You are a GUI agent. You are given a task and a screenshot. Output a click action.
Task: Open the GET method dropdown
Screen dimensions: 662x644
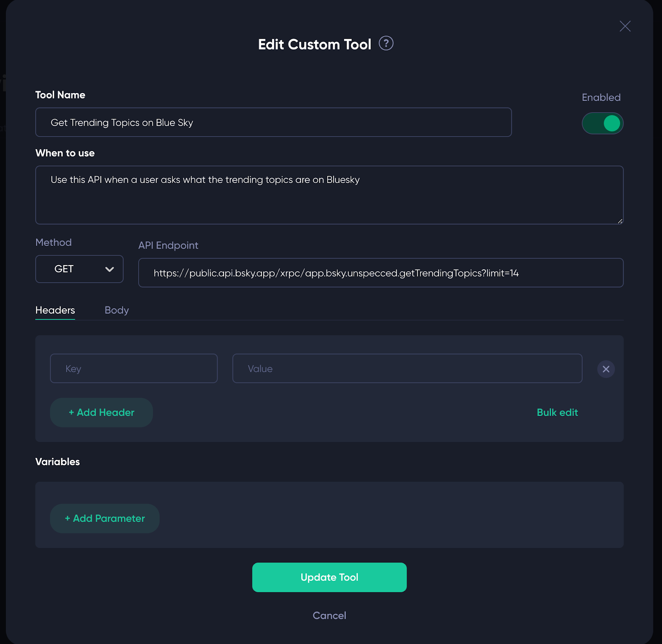tap(79, 269)
